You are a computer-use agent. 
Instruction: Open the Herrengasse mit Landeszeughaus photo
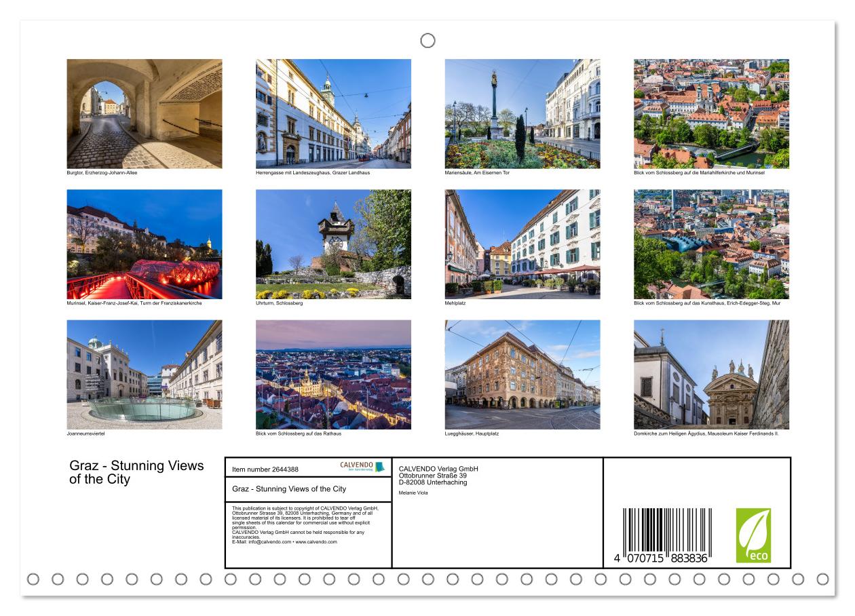[x=333, y=114]
